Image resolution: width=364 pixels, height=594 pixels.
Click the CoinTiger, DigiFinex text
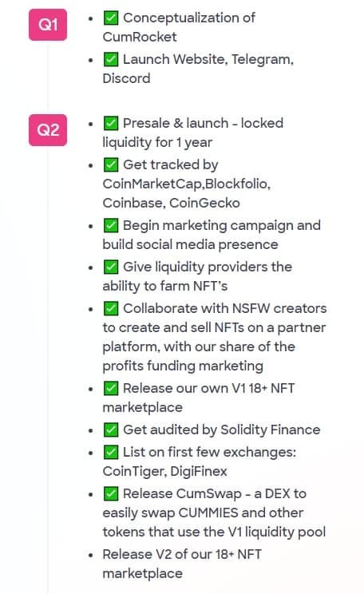164,471
